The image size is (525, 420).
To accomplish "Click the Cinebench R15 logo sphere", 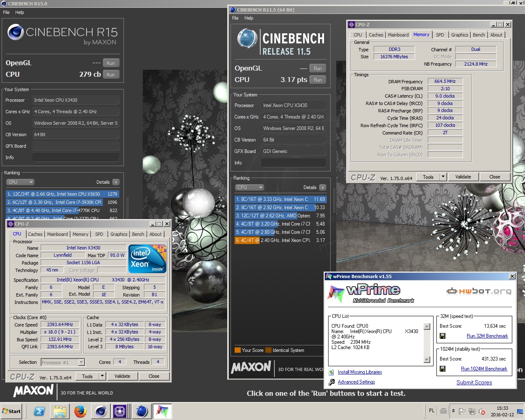I will tap(16, 32).
